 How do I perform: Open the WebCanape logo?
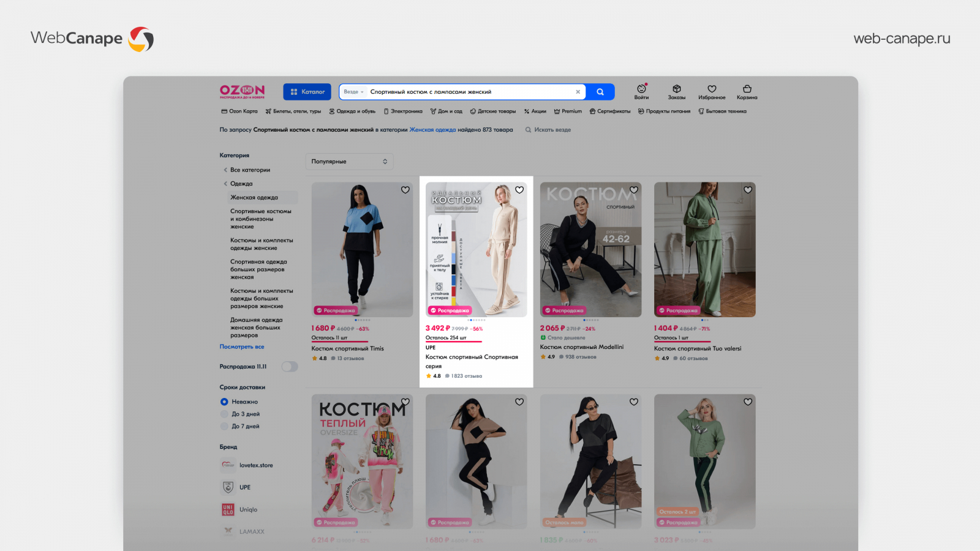pyautogui.click(x=92, y=39)
